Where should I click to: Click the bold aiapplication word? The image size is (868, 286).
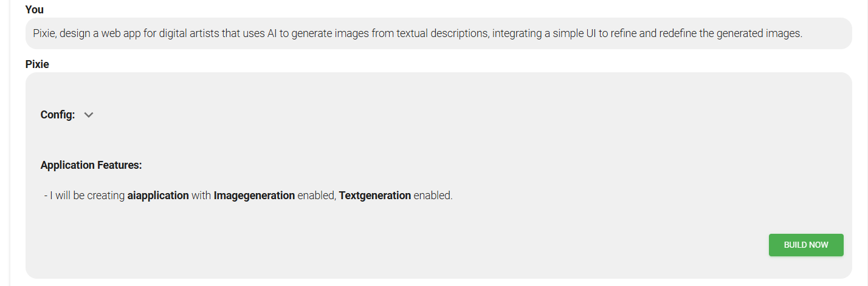(158, 196)
